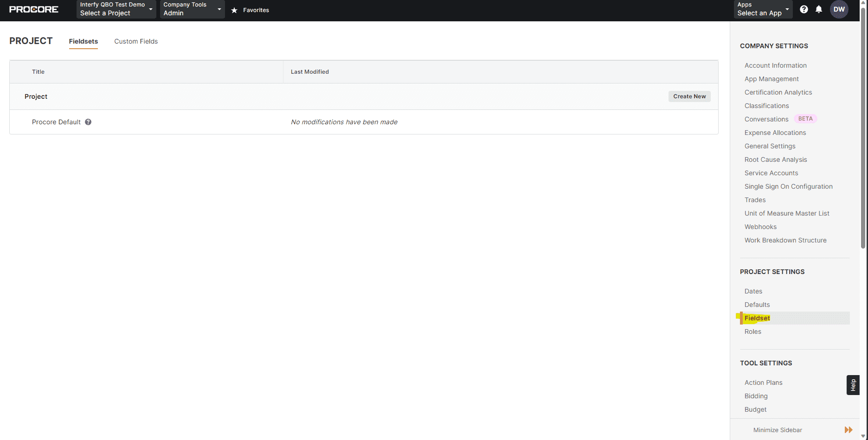Open the DW user avatar menu
Viewport: 868px width, 440px height.
pyautogui.click(x=839, y=9)
